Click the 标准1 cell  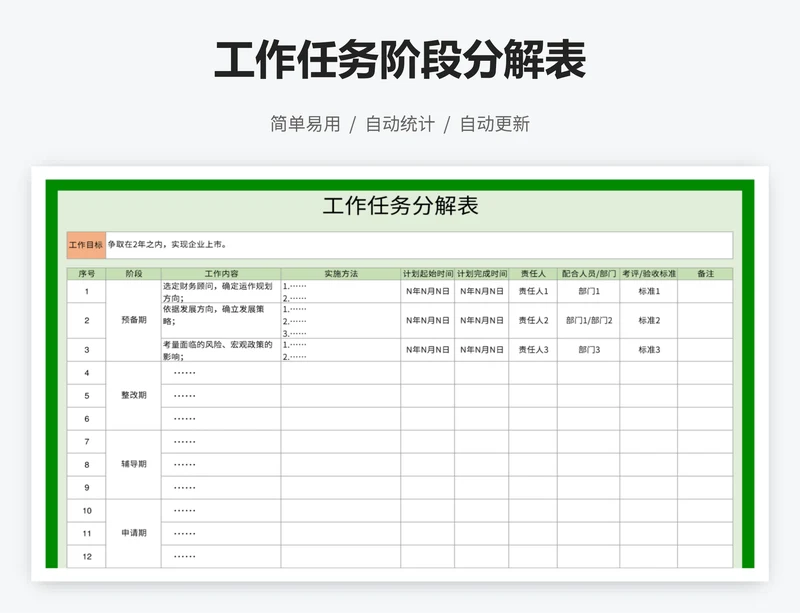click(x=649, y=291)
